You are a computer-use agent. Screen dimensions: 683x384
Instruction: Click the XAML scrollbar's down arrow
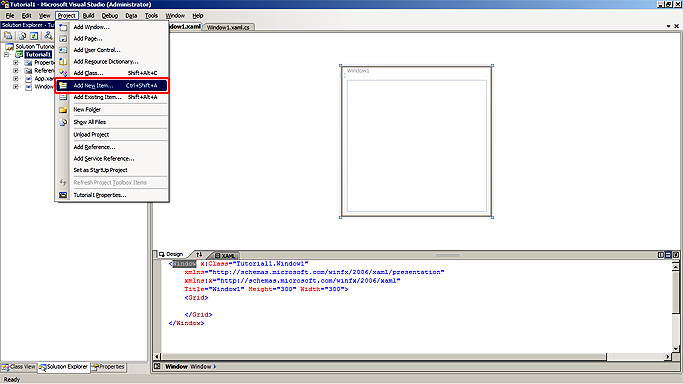676,349
